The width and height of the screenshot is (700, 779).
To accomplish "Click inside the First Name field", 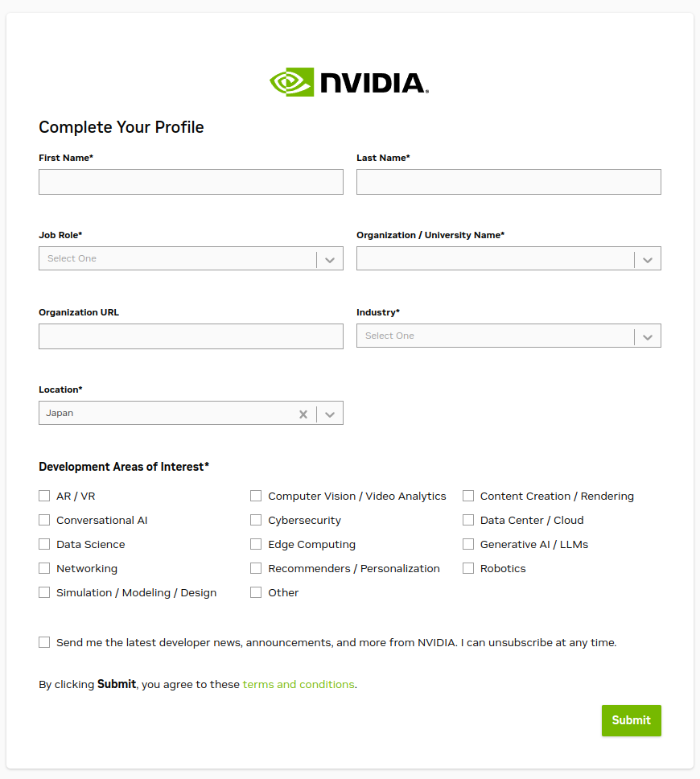I will point(191,182).
